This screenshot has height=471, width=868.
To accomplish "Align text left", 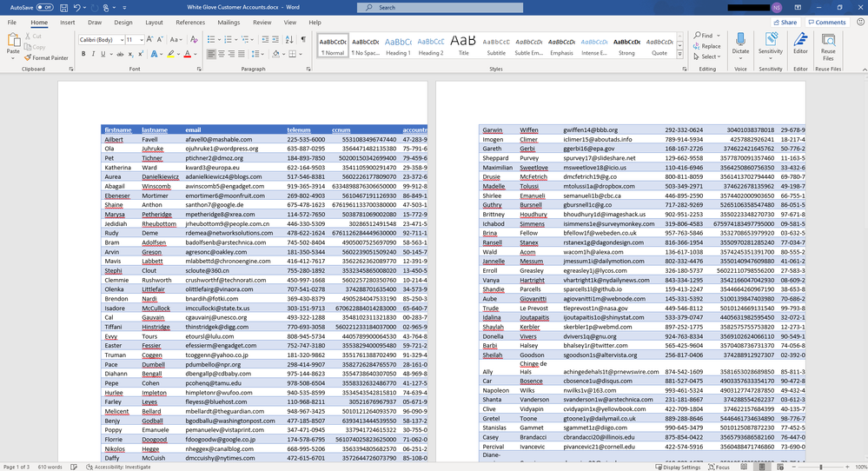I will point(211,54).
